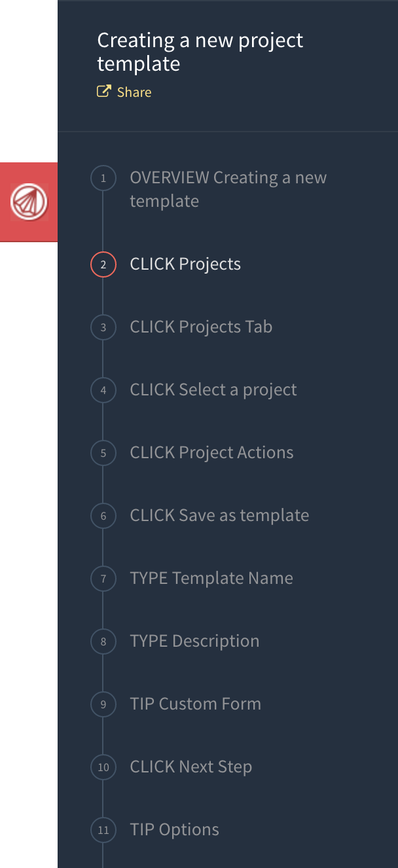Click step 1 circle marker
398x868 pixels.
(x=103, y=178)
